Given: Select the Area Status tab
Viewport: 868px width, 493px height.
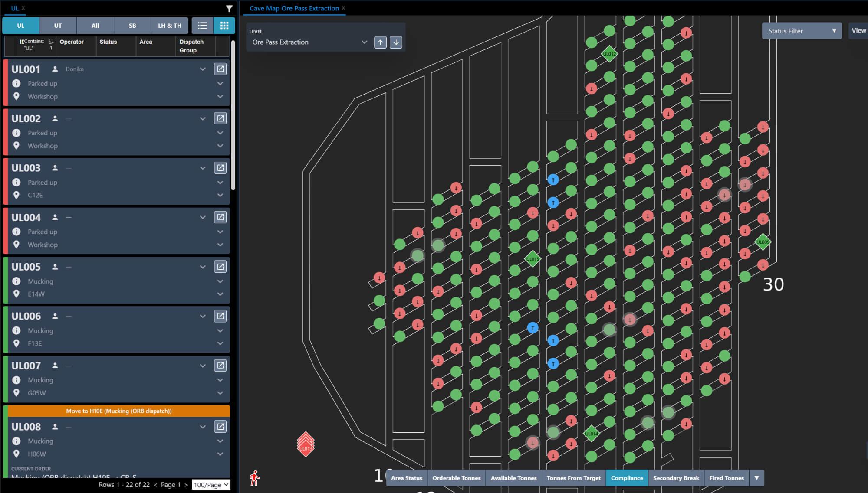Looking at the screenshot, I should click(406, 478).
